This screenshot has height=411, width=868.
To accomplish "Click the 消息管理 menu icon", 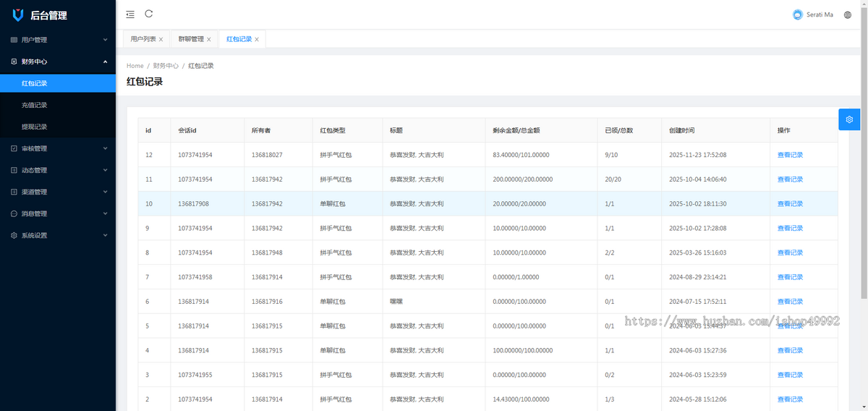I will pos(14,213).
